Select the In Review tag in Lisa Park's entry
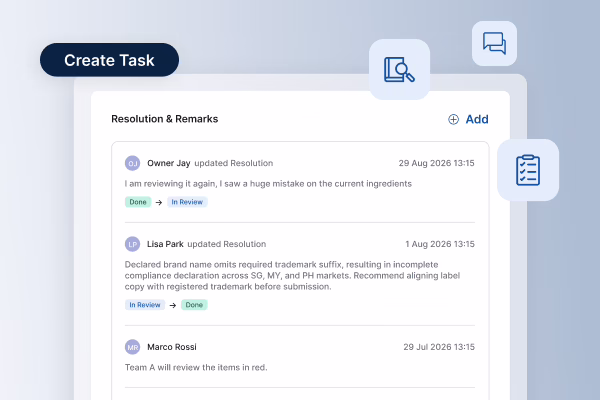The width and height of the screenshot is (600, 400). [145, 305]
